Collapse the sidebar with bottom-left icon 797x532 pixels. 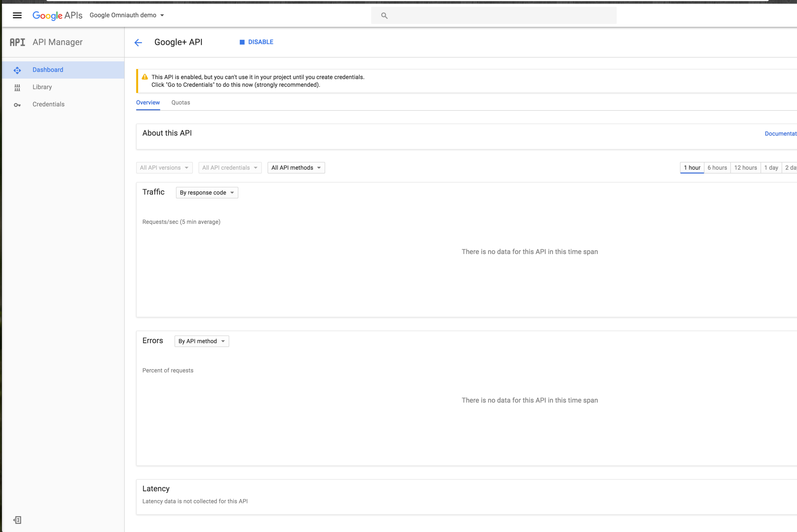click(17, 520)
